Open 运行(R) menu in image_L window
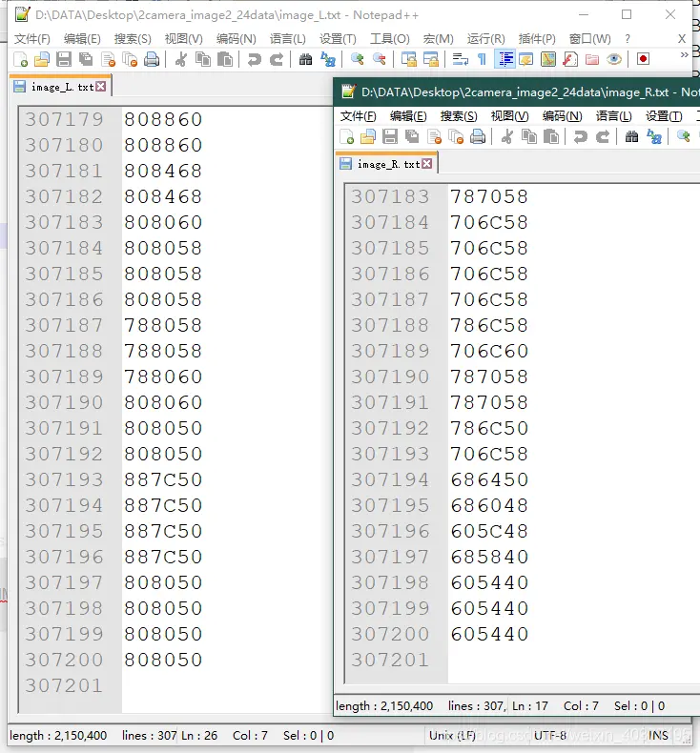 [x=485, y=38]
